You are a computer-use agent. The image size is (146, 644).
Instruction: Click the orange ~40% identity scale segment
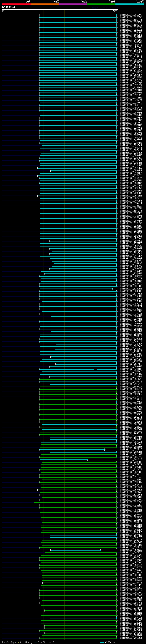pyautogui.click(x=45, y=4)
